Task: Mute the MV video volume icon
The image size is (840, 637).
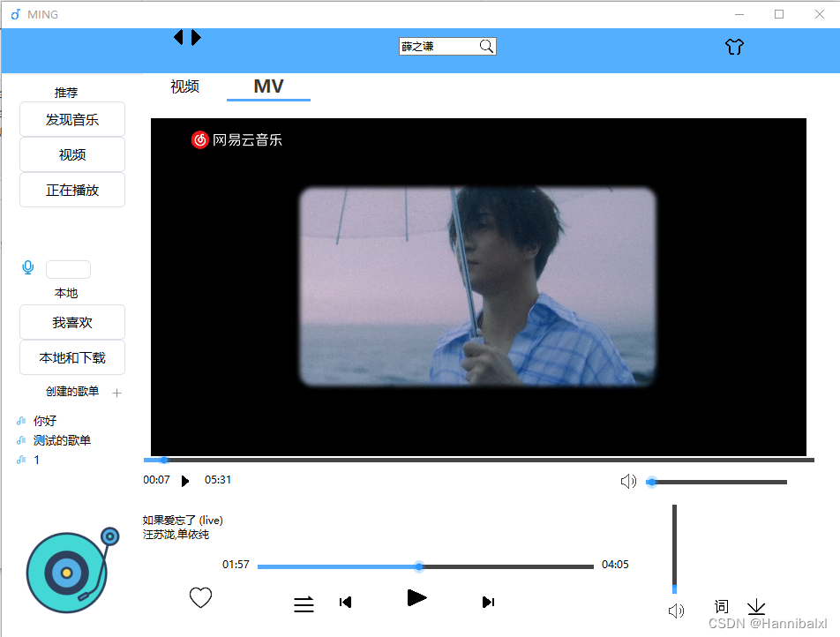Action: click(x=628, y=481)
